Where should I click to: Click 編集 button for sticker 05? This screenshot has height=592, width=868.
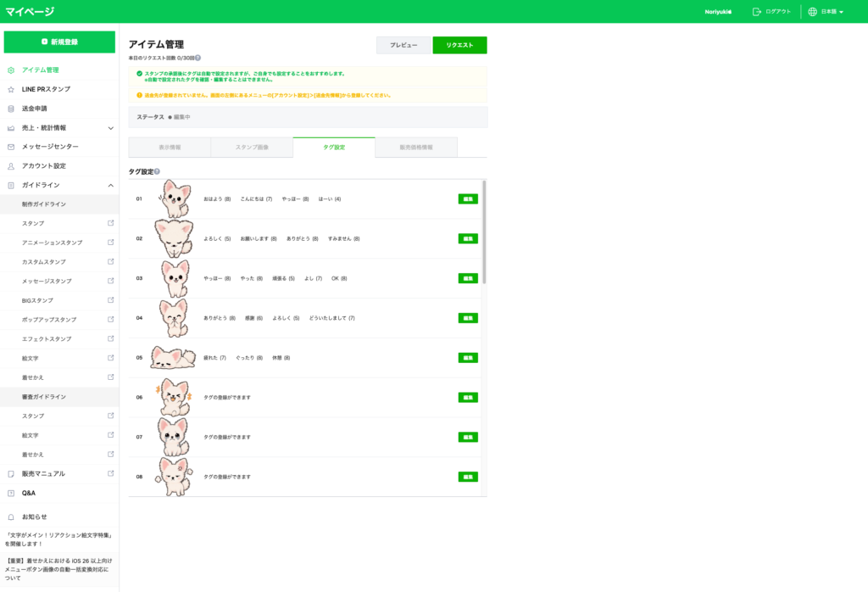coord(468,358)
